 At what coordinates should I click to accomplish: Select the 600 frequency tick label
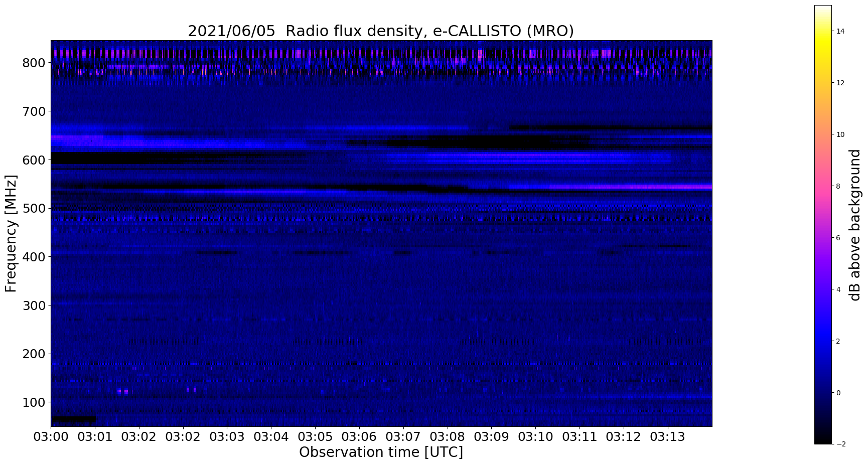click(34, 160)
